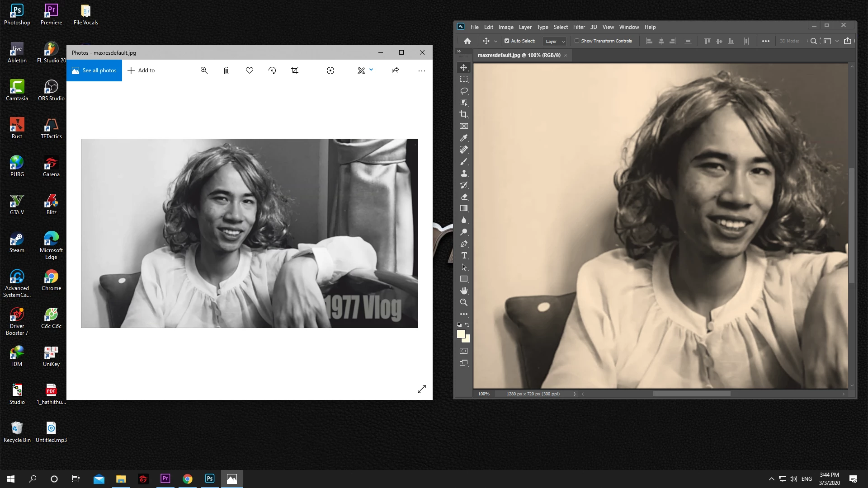Select the Brush tool
868x488 pixels.
464,161
